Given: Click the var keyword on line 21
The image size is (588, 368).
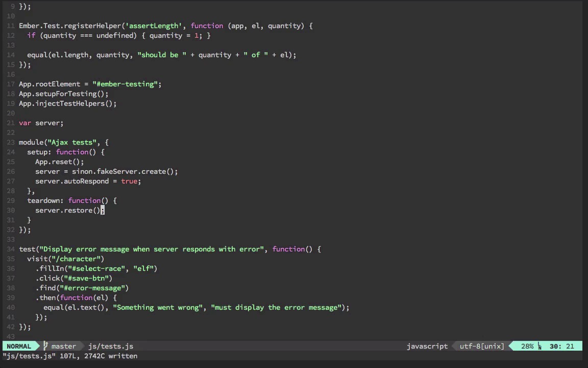Looking at the screenshot, I should click(25, 123).
